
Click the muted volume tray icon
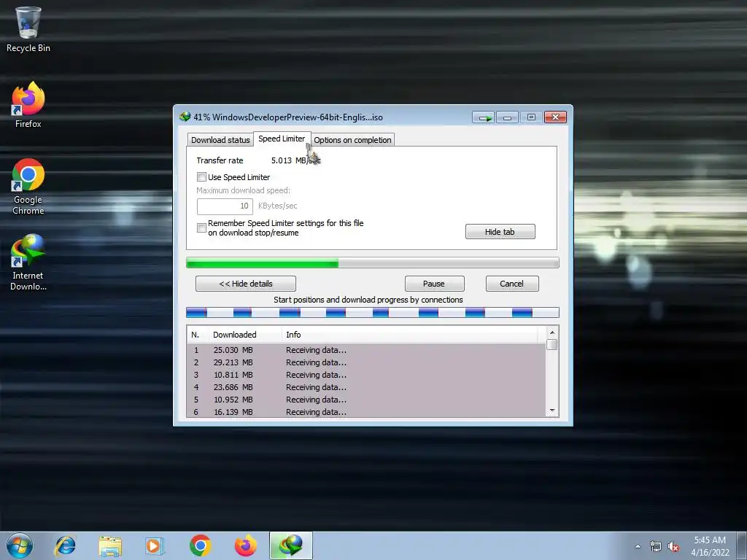pos(673,546)
